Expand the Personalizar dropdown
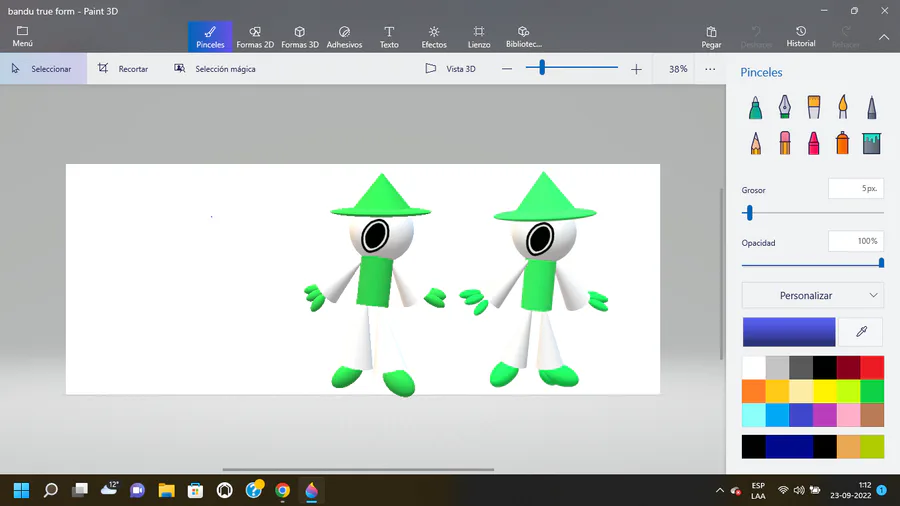The image size is (900, 506). (812, 295)
